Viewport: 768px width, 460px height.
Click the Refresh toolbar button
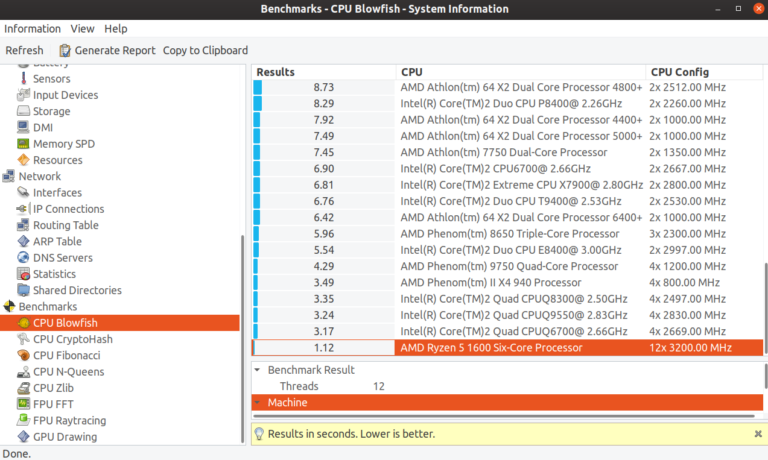(24, 50)
